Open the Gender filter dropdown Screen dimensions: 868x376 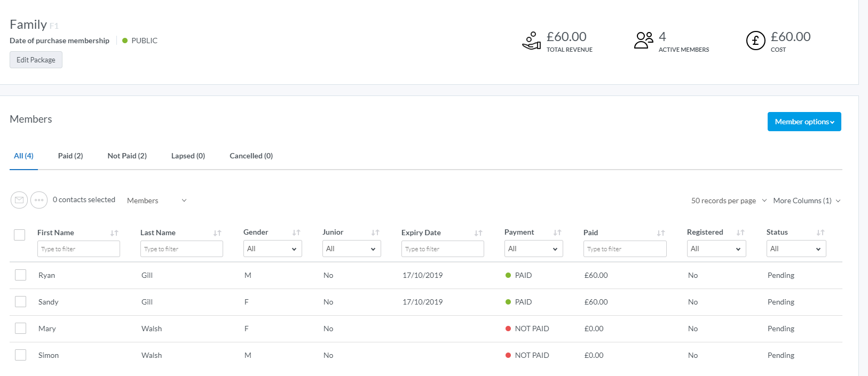click(272, 249)
